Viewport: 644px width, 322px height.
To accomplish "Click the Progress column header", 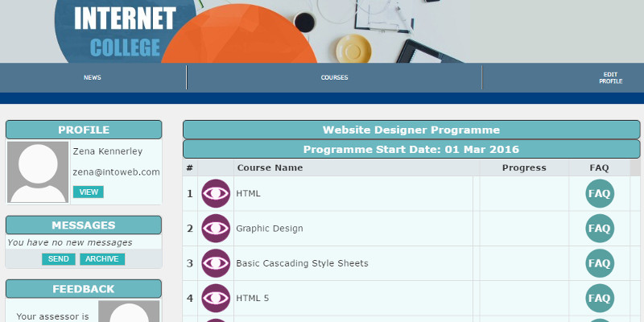I will tap(524, 167).
